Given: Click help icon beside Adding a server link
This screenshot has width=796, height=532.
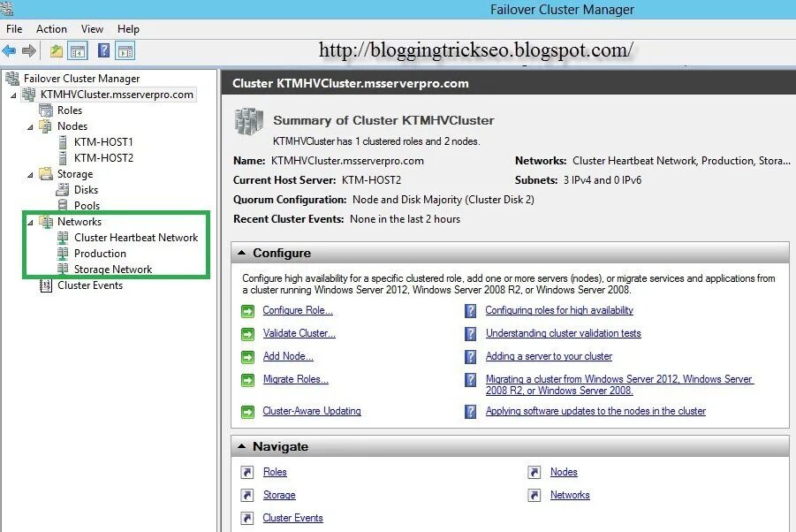Looking at the screenshot, I should 471,356.
